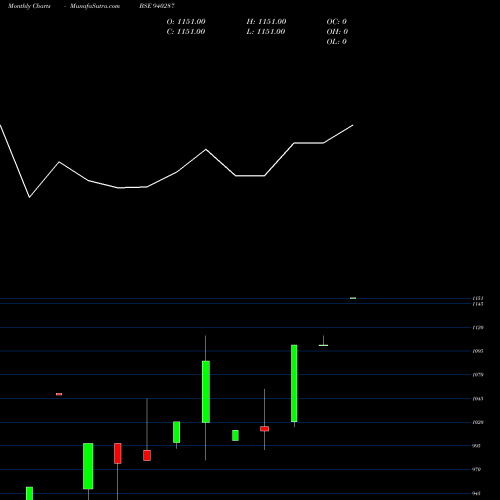Click the 1045 price axis label
This screenshot has width=500, height=500.
(478, 399)
